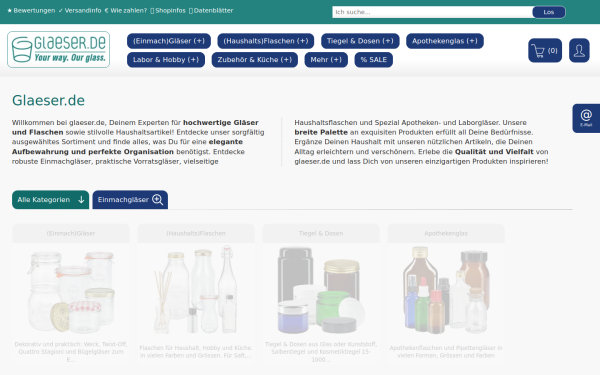
Task: Open the Shopinfos link
Action: pos(168,11)
